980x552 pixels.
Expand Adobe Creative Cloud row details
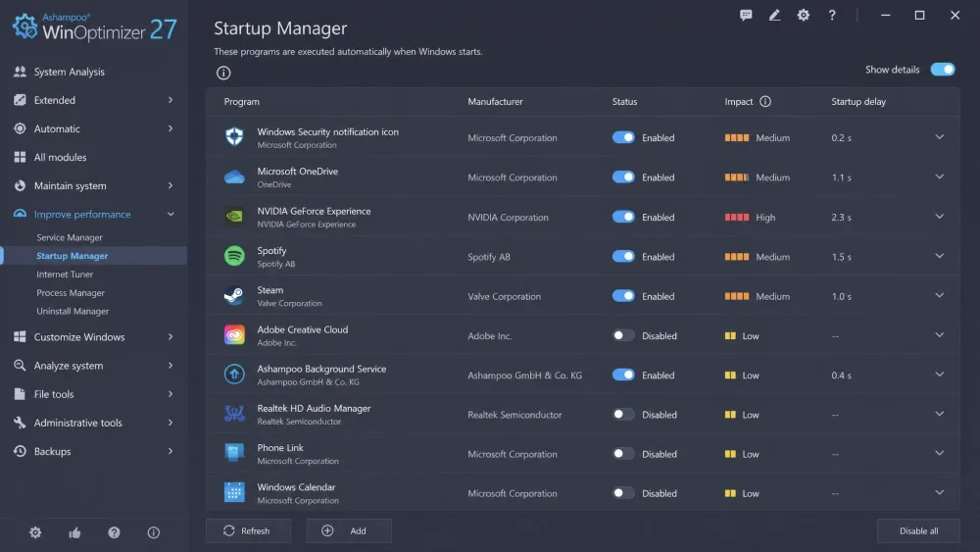point(940,335)
